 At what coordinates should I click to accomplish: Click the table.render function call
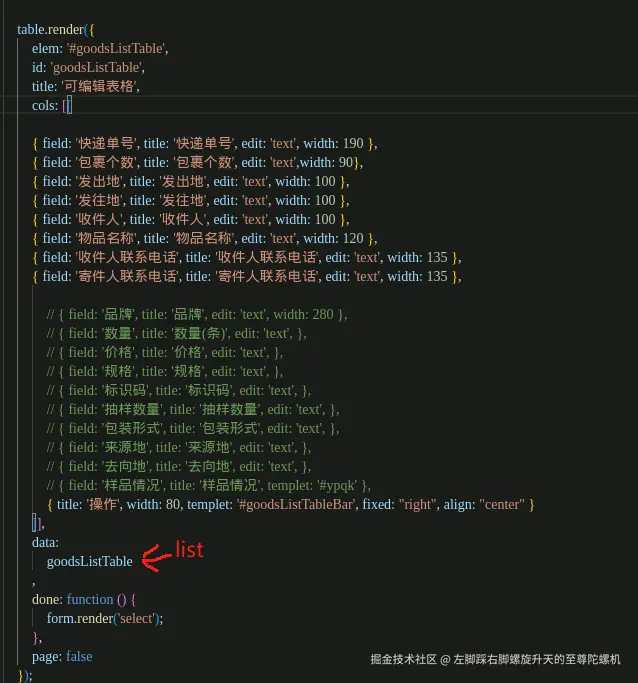coord(51,30)
